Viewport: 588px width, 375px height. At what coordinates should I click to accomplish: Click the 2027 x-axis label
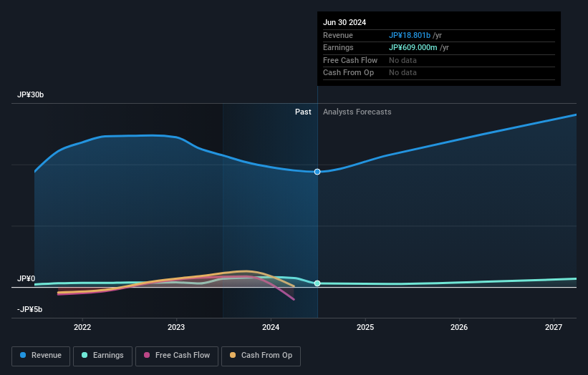554,327
